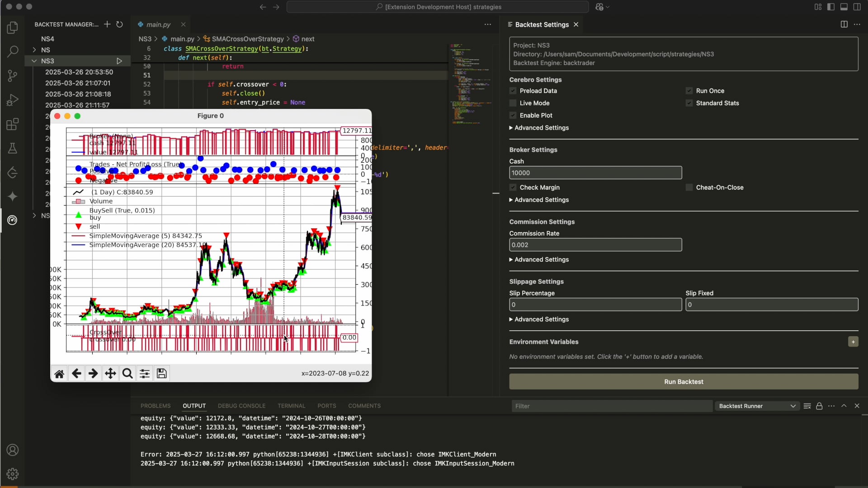Switch to the PORTS tab

pyautogui.click(x=326, y=406)
